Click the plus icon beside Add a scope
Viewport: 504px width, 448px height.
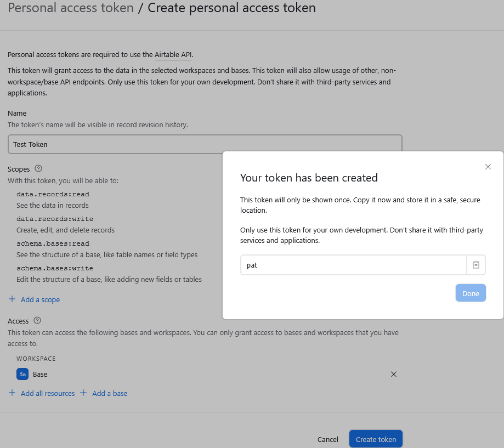pos(12,299)
